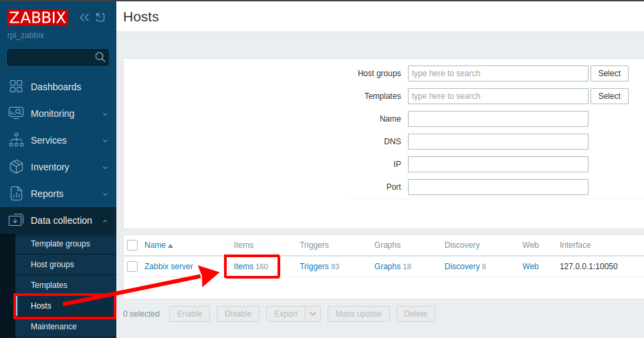Click the magnifier search icon in sidebar
Image resolution: width=644 pixels, height=338 pixels.
pyautogui.click(x=100, y=57)
